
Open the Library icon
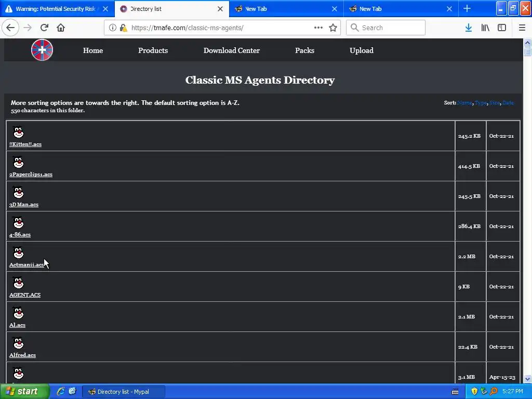(485, 28)
